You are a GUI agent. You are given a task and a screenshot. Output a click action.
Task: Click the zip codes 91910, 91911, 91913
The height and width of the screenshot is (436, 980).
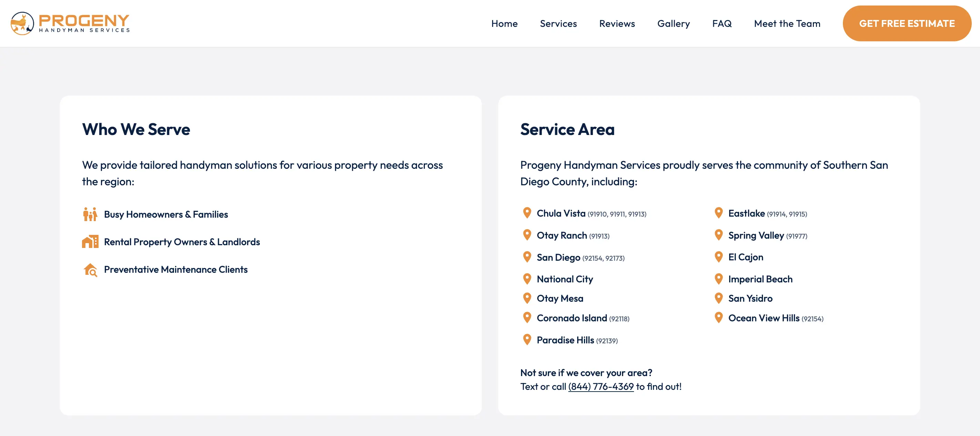click(x=617, y=214)
